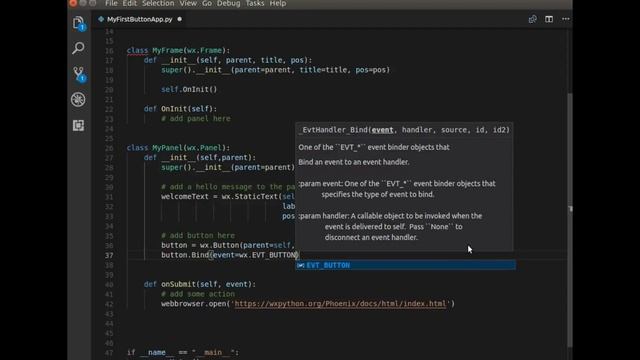Click the 'if __name__ == "__main__":' line
Image resolution: width=640 pixels, height=360 pixels.
pyautogui.click(x=183, y=352)
